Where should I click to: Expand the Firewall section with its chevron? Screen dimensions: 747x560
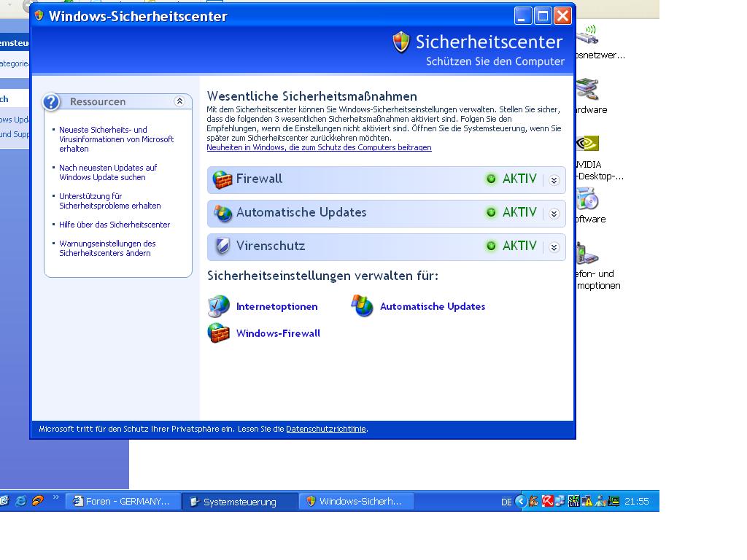554,180
